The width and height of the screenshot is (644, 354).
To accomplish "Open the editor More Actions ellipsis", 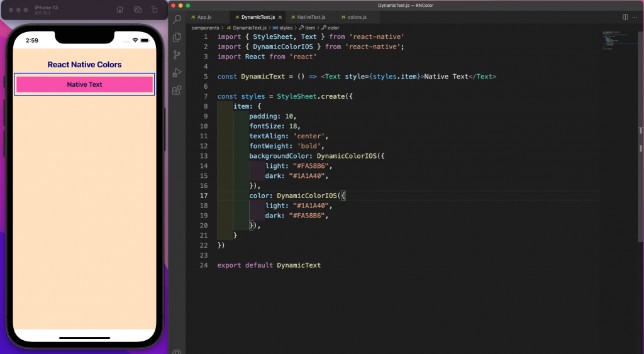I will 635,17.
